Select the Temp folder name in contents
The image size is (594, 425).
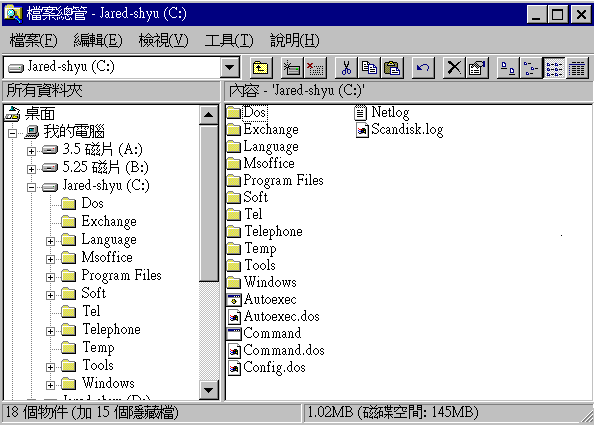(x=260, y=248)
